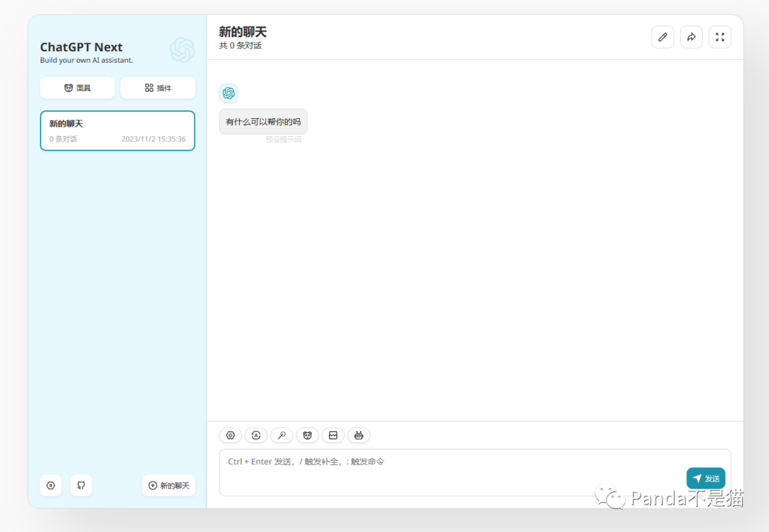The height and width of the screenshot is (532, 769).
Task: Click the 面具 mask button
Action: pyautogui.click(x=78, y=88)
